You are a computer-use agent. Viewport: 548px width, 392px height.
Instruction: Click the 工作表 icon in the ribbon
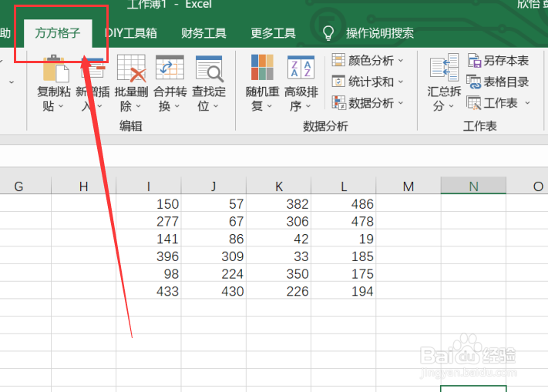(474, 103)
